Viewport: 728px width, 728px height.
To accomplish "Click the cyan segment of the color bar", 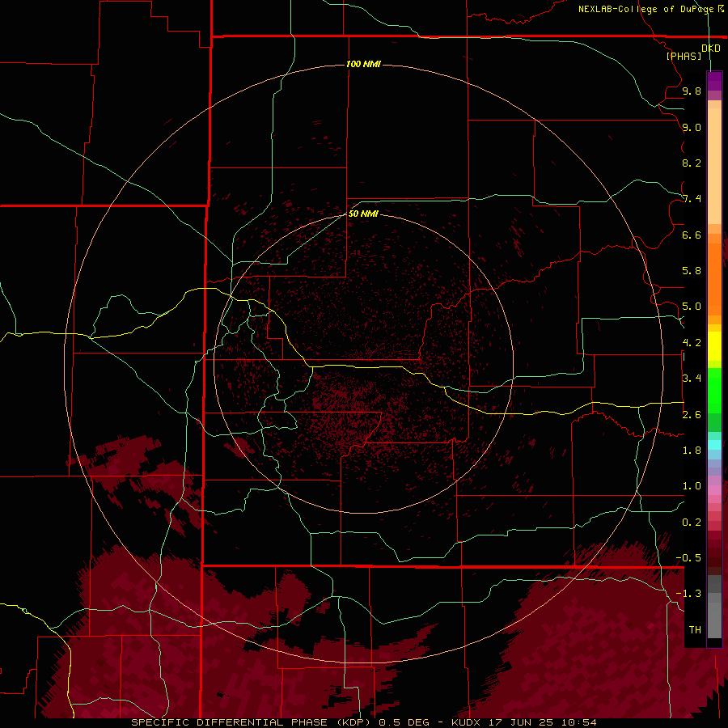I will [714, 445].
